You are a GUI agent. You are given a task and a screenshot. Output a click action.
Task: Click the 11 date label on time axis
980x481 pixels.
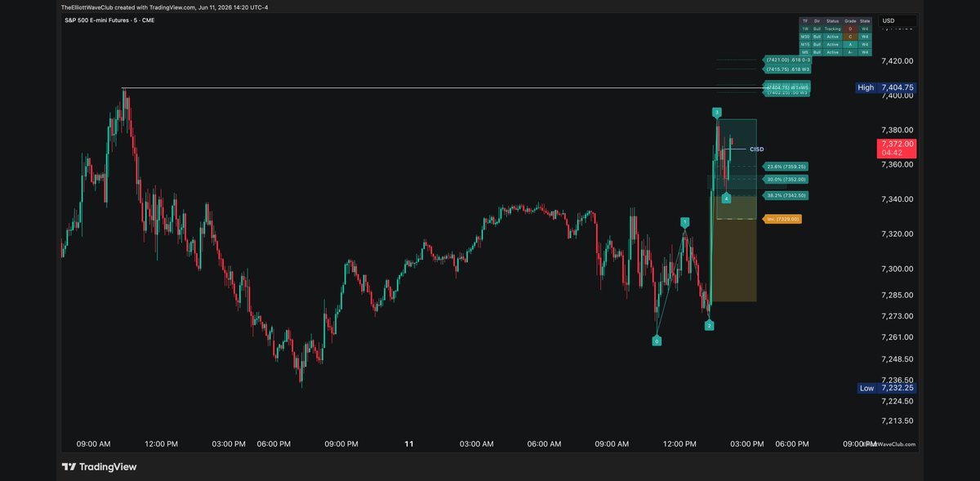[409, 443]
